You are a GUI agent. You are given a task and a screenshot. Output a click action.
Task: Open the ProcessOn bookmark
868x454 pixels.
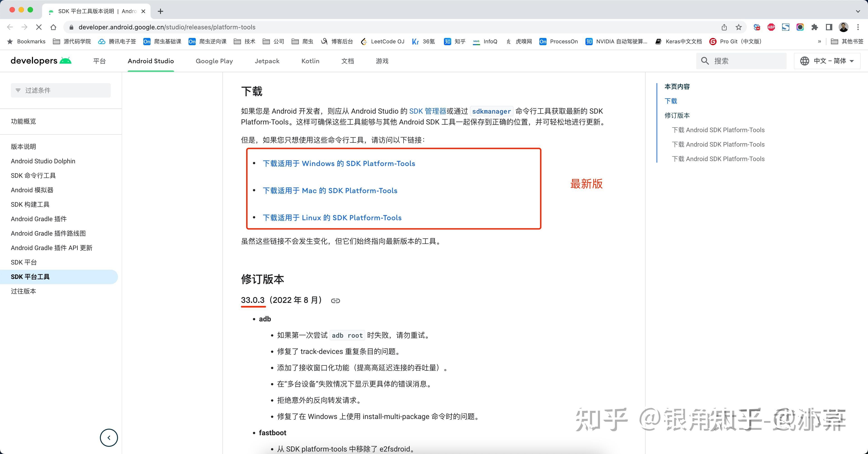coord(558,41)
